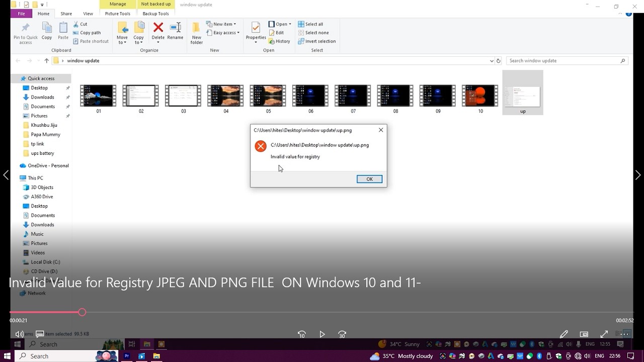Select video thumbnail 10

(480, 96)
